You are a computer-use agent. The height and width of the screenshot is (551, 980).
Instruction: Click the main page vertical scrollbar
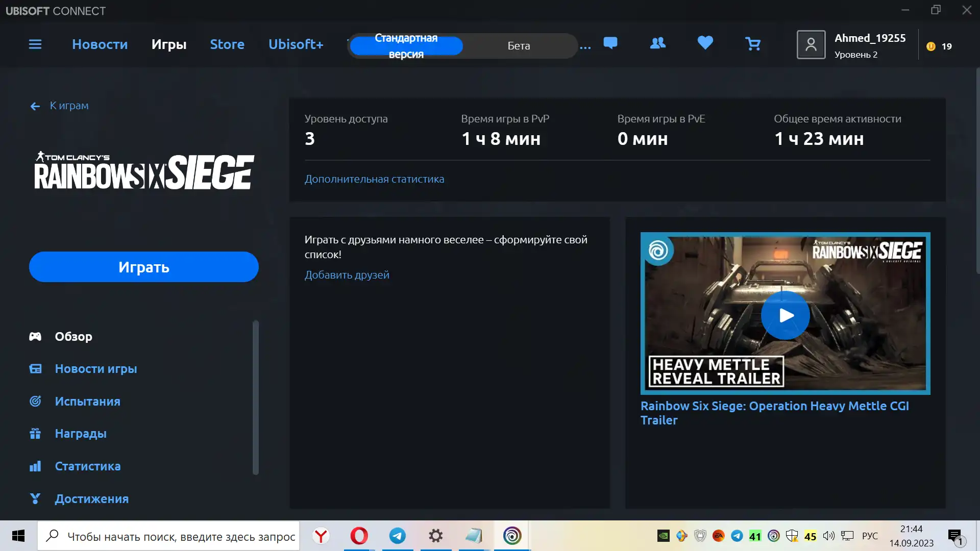click(977, 171)
